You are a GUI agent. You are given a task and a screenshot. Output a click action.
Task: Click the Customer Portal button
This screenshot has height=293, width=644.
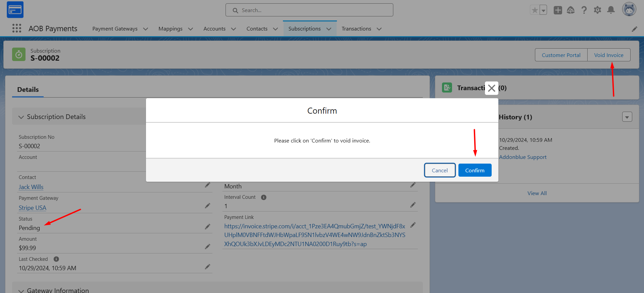pos(561,55)
